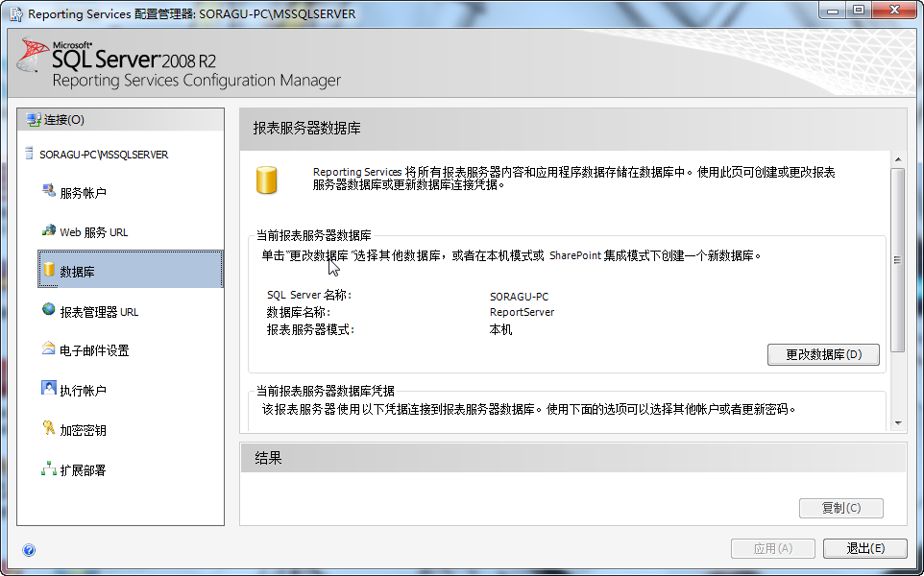The width and height of the screenshot is (924, 576).
Task: Click the 应用(A) apply button
Action: coord(773,549)
